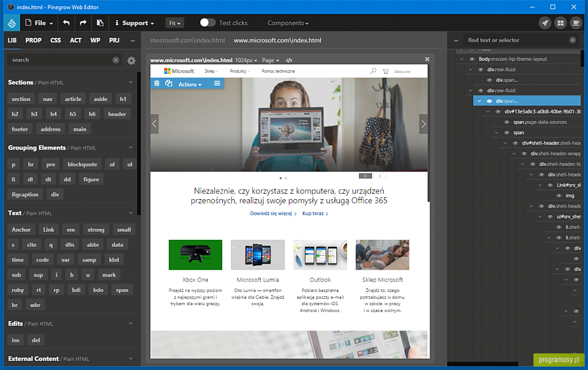588x370 pixels.
Task: Open the Fit zoom dropdown
Action: click(175, 23)
